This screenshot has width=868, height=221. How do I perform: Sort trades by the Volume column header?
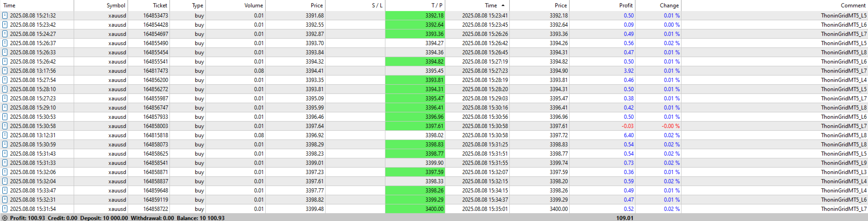[235, 6]
